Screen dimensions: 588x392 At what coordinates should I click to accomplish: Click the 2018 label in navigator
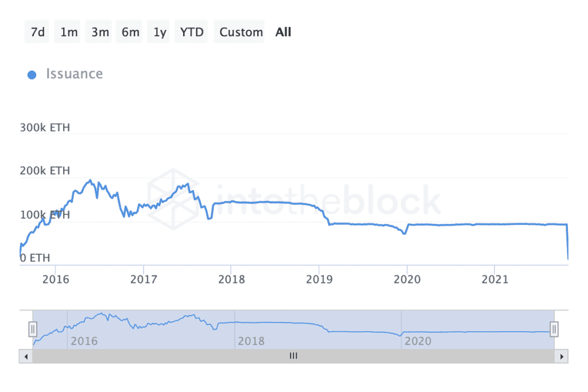(x=251, y=341)
